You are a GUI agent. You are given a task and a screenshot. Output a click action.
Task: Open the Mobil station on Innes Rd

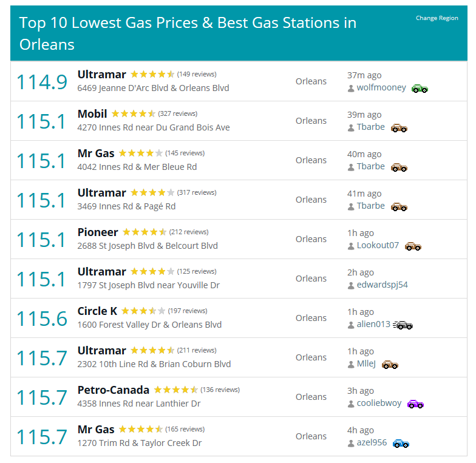[x=92, y=114]
